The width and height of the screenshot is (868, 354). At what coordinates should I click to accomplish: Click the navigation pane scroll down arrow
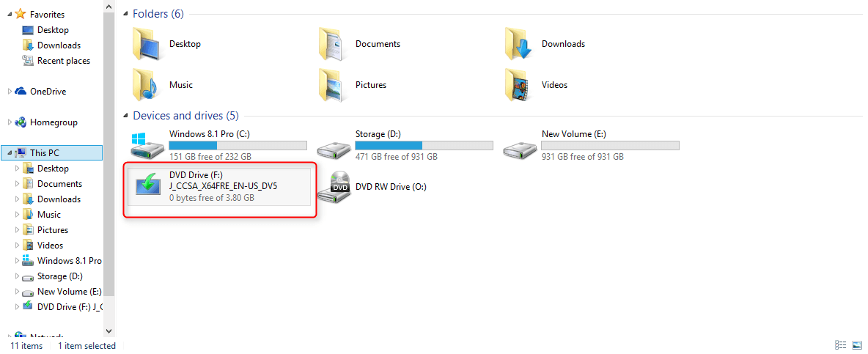pyautogui.click(x=109, y=331)
